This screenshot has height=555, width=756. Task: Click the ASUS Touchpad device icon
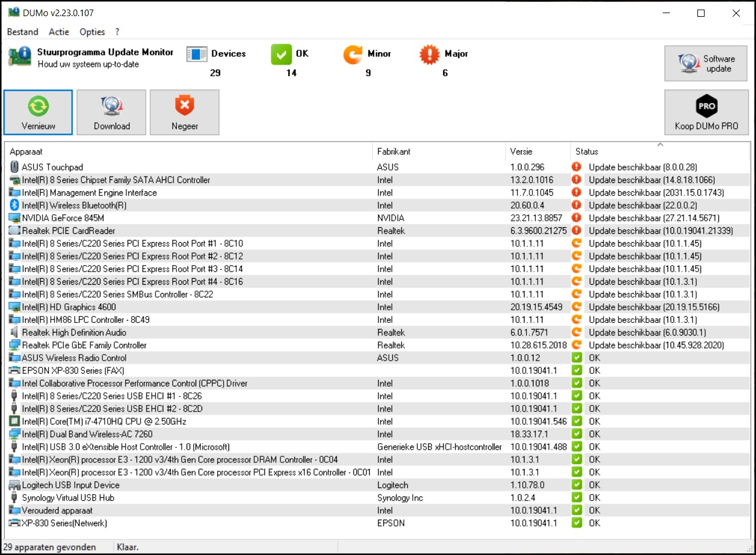point(15,167)
